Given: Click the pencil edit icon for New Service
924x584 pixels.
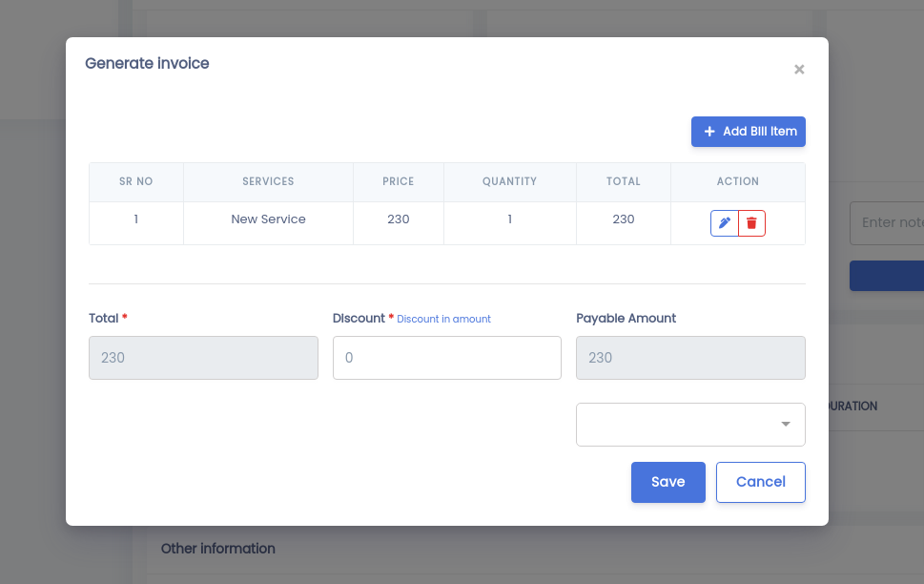Looking at the screenshot, I should coord(725,223).
